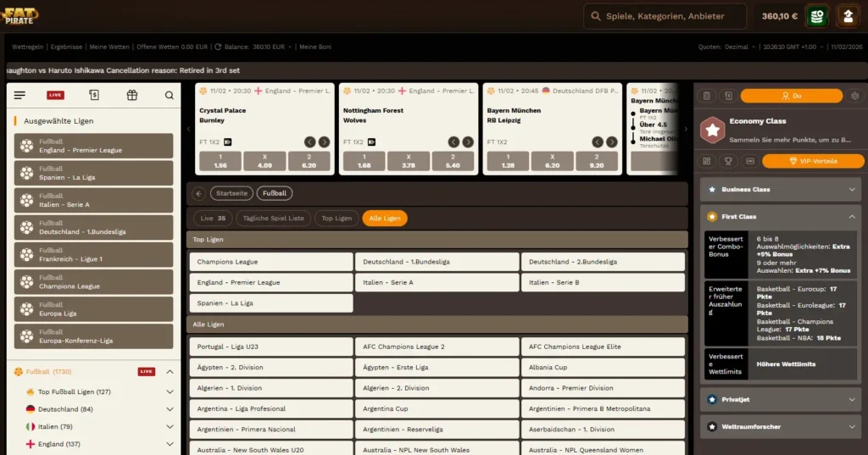
Task: Open the gift box bonuses icon
Action: (x=131, y=95)
